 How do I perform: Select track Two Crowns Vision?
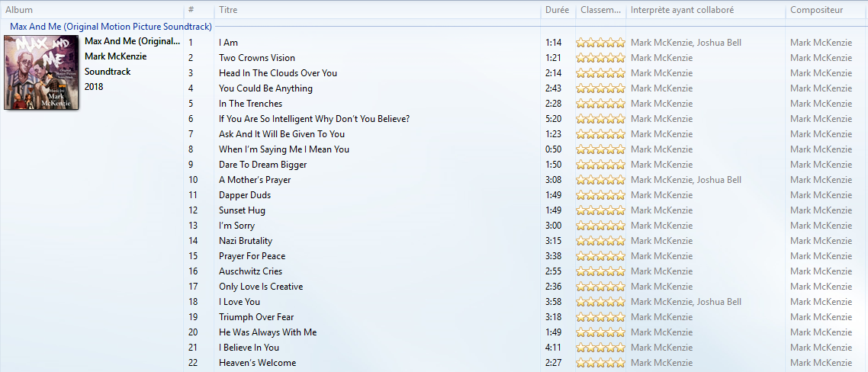[257, 58]
